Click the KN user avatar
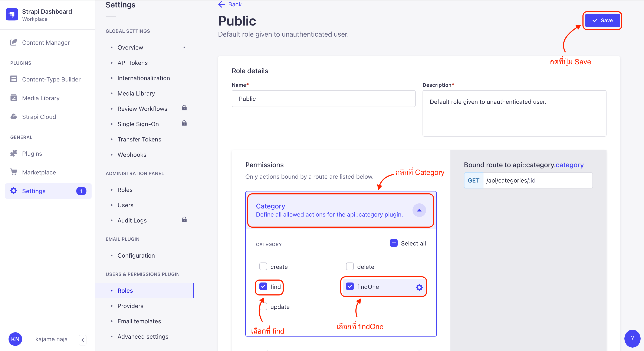Image resolution: width=644 pixels, height=351 pixels. (x=15, y=339)
